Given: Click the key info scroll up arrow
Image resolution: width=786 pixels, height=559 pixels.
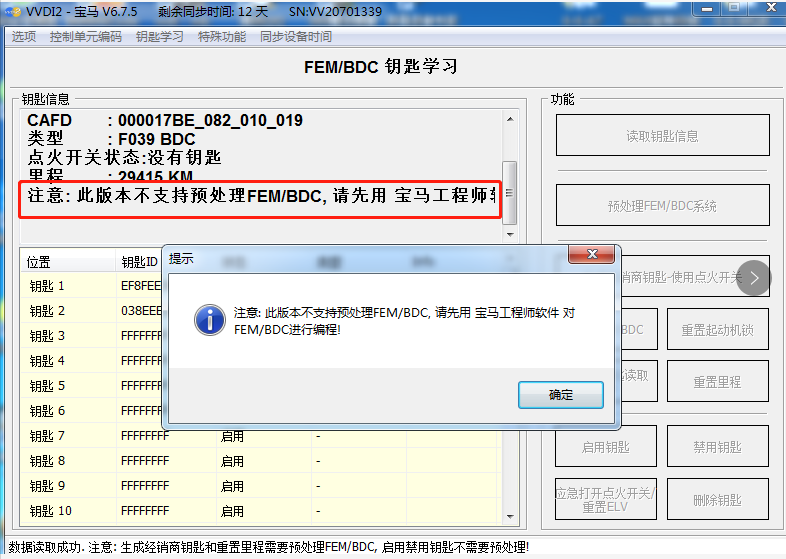Looking at the screenshot, I should point(510,119).
